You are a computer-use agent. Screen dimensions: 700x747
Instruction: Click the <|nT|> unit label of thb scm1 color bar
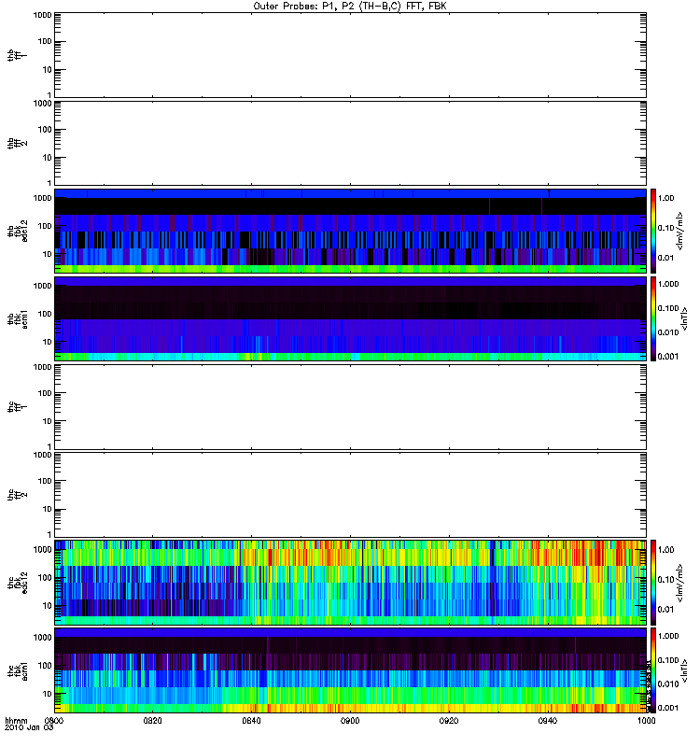685,318
